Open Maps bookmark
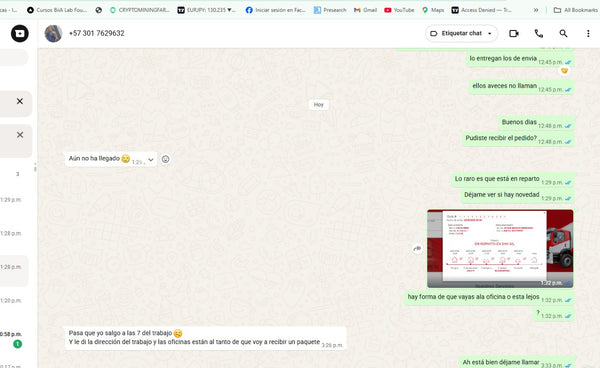The image size is (600, 368). 433,10
